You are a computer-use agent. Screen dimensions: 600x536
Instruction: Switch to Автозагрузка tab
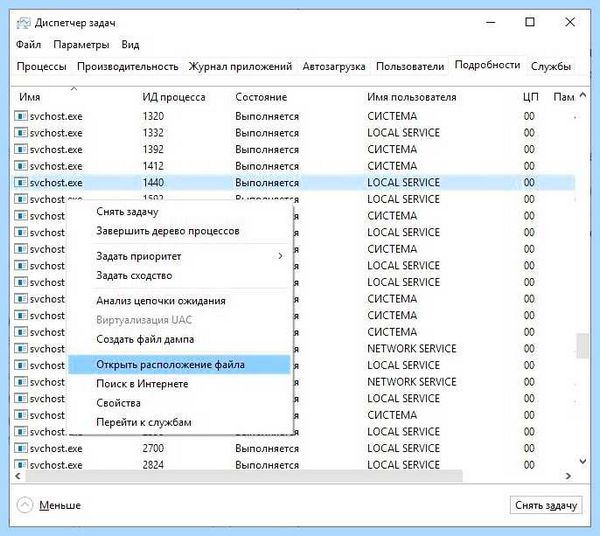334,67
